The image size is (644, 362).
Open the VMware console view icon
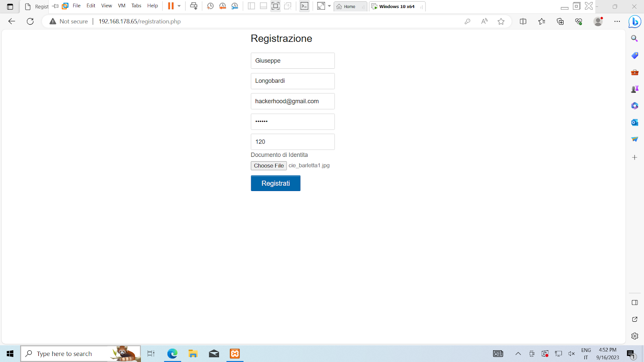(304, 6)
